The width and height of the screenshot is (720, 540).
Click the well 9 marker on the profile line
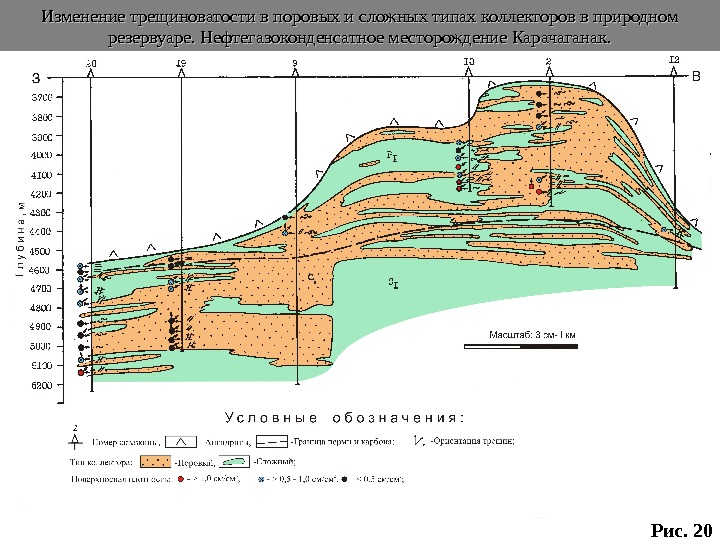click(295, 73)
